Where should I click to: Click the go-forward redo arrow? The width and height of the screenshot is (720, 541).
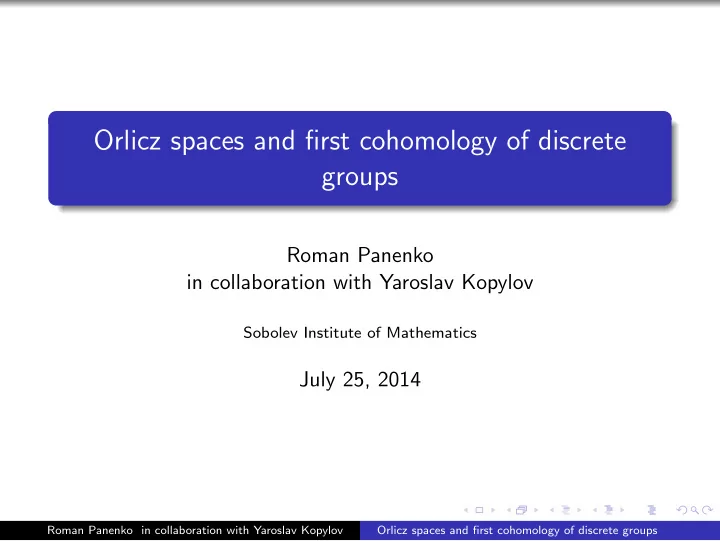708,510
